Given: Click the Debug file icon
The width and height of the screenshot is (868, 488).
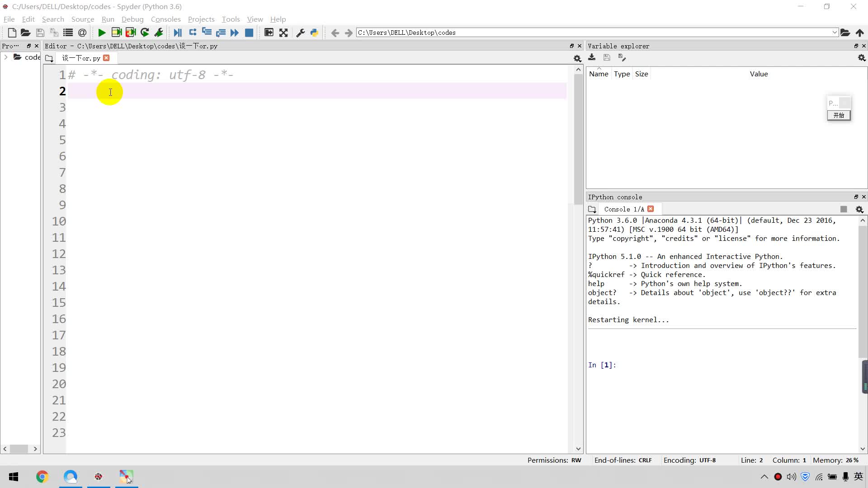Looking at the screenshot, I should pos(178,33).
